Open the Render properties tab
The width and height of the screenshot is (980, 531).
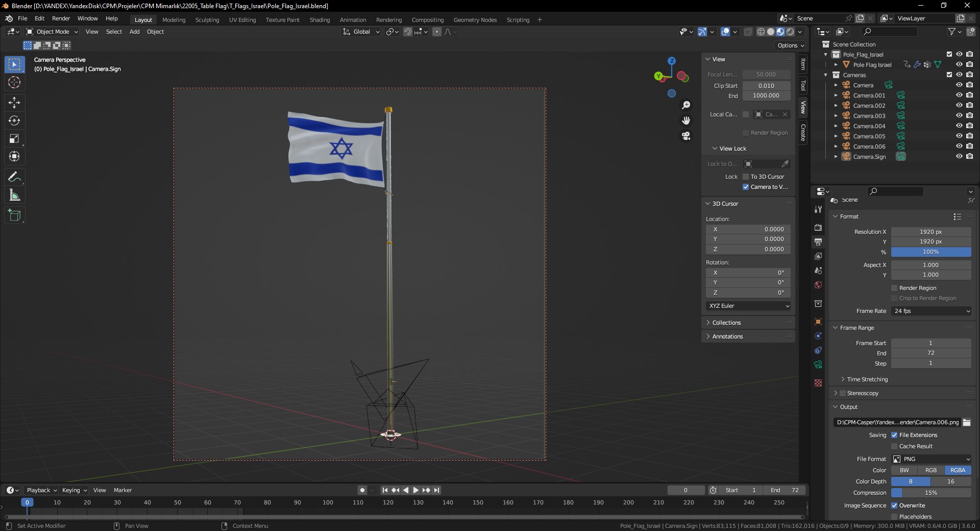pyautogui.click(x=818, y=227)
